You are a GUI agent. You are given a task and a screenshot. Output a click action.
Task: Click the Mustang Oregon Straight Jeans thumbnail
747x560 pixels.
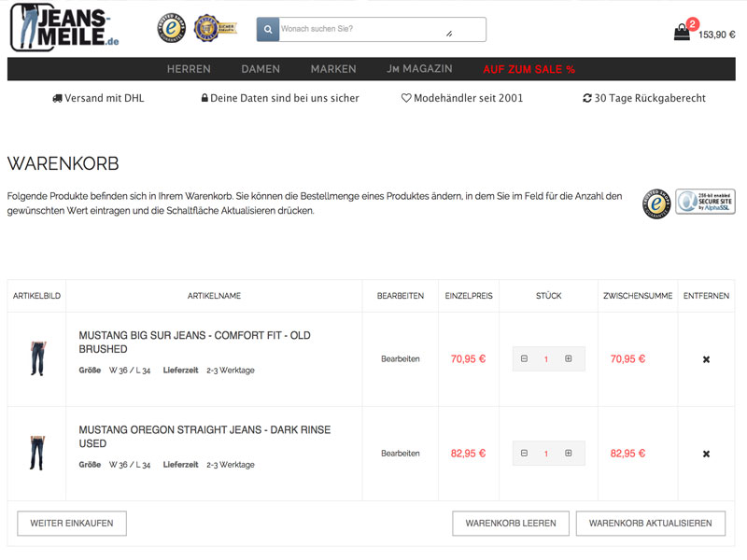[37, 453]
